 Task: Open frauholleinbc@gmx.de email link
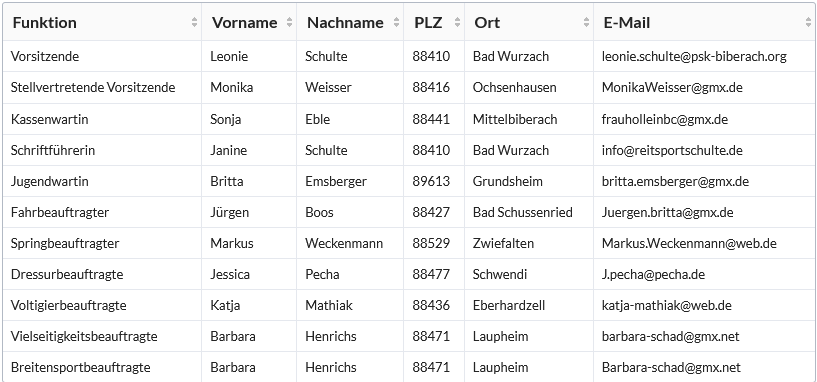point(665,119)
